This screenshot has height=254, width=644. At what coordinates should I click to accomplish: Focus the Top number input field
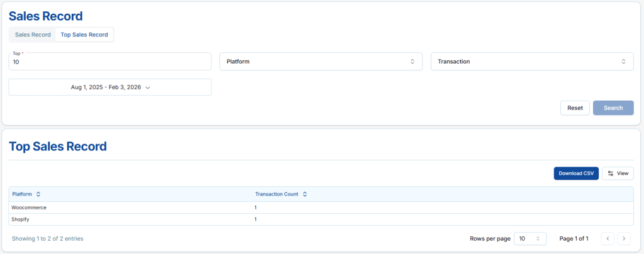(x=109, y=63)
